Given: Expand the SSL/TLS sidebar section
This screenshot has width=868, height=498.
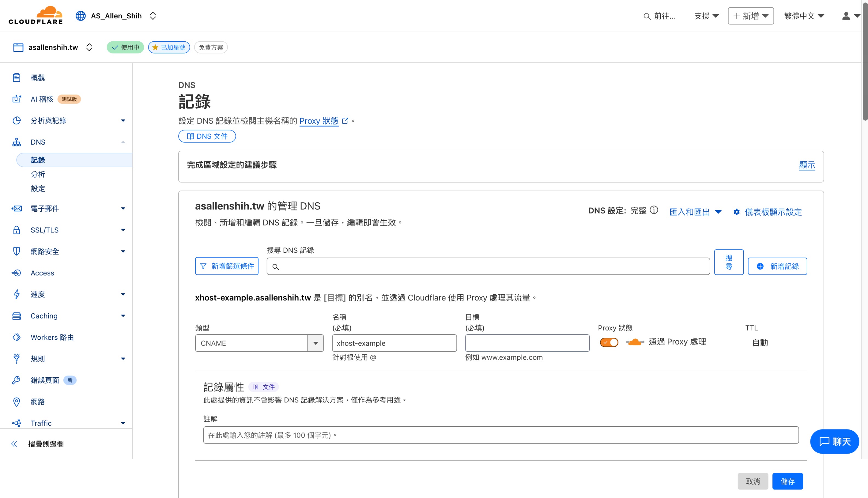Looking at the screenshot, I should click(x=123, y=230).
